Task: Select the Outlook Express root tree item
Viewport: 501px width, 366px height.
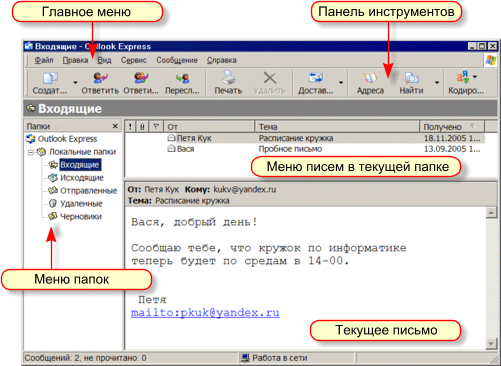Action: pos(67,139)
